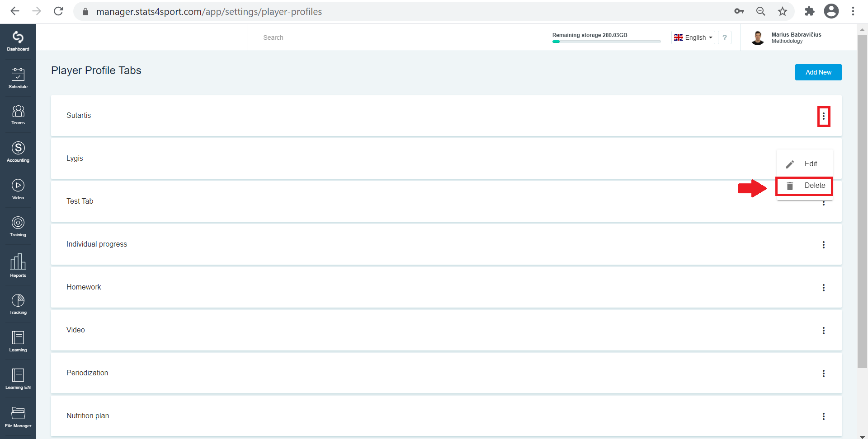Choose Delete in the context menu
Image resolution: width=868 pixels, height=439 pixels.
coord(805,186)
